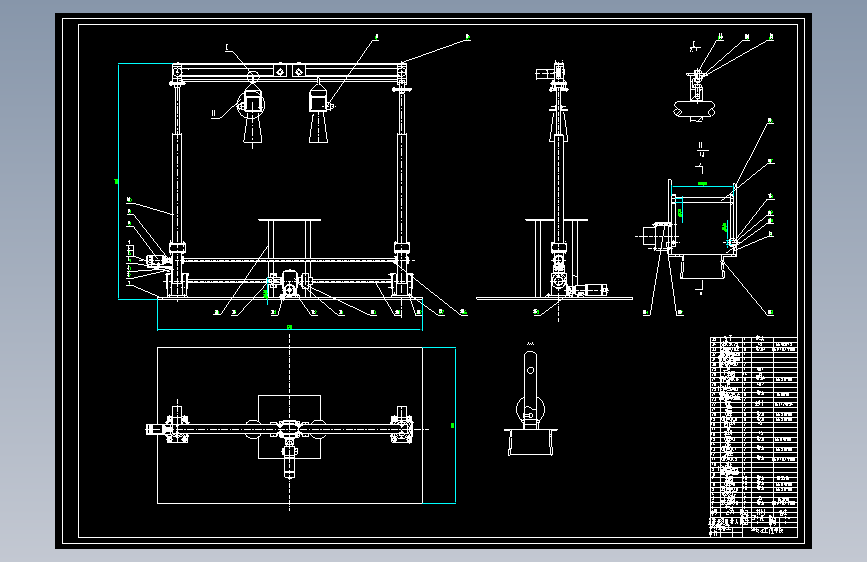This screenshot has height=562, width=867.
Task: Select the top plan view center gearbox
Action: click(289, 430)
